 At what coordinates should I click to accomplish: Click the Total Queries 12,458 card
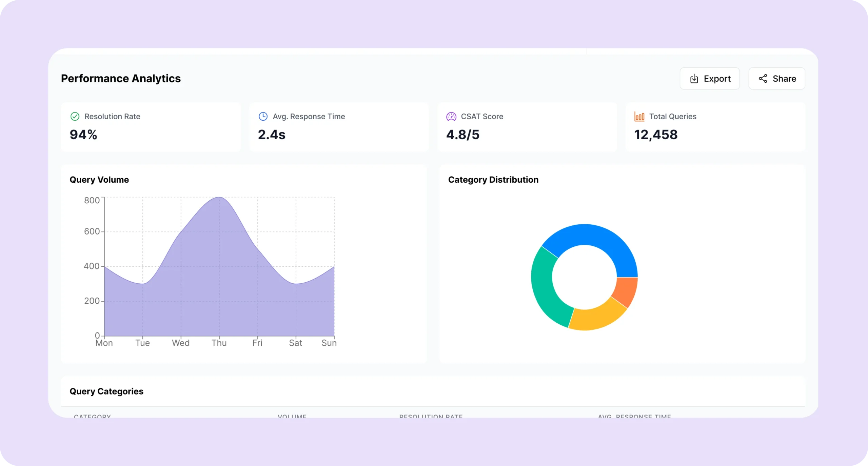click(x=715, y=127)
